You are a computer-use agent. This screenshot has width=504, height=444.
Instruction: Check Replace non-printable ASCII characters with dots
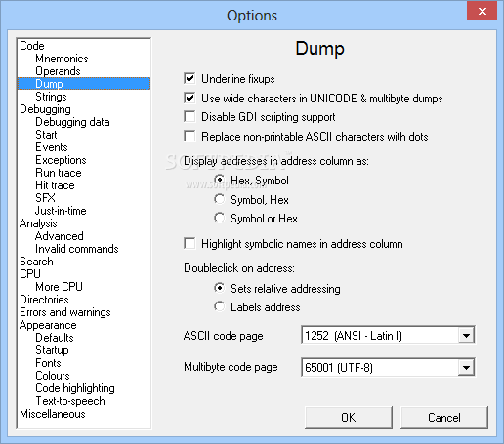(189, 136)
